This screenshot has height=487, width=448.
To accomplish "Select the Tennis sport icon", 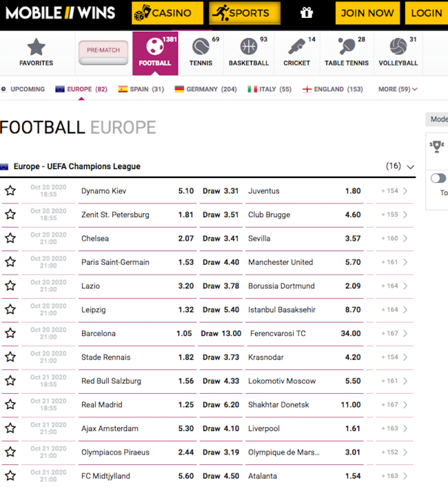I will click(x=201, y=52).
